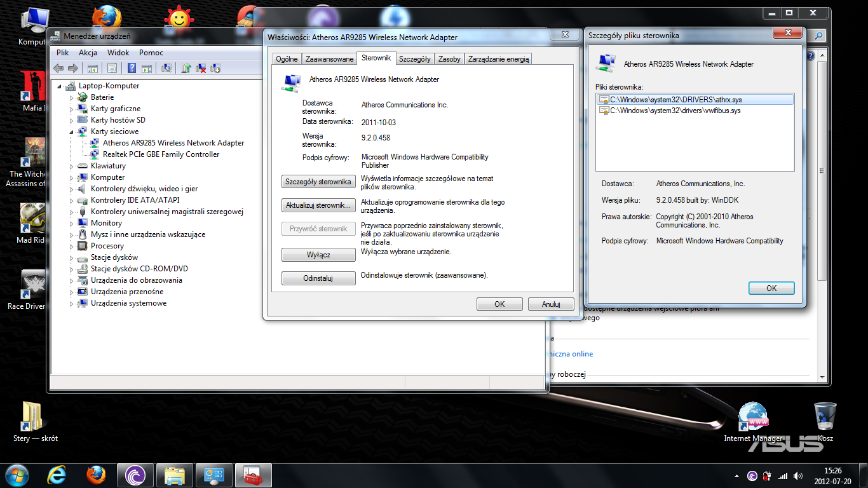Select Realtek PCIe GBE Family Controller tree item
The width and height of the screenshot is (868, 488).
(161, 154)
